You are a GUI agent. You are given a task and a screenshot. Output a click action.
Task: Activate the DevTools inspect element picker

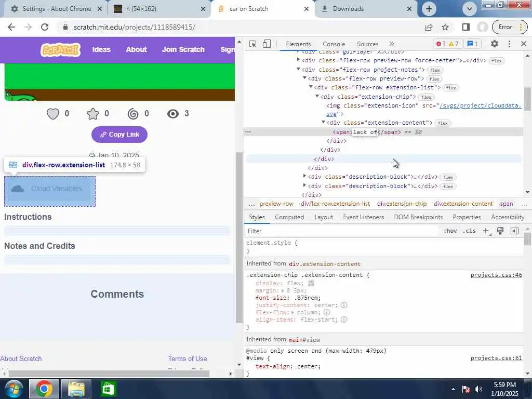253,44
